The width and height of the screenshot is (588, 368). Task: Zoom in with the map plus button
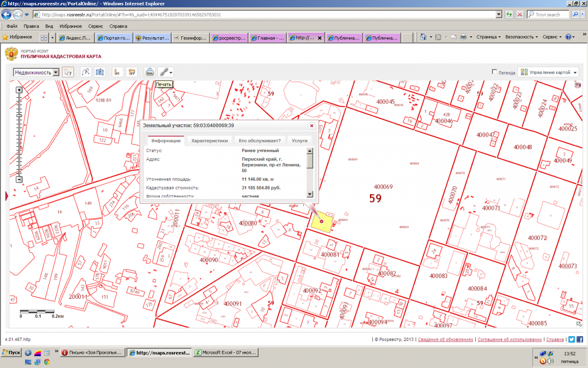coord(19,90)
